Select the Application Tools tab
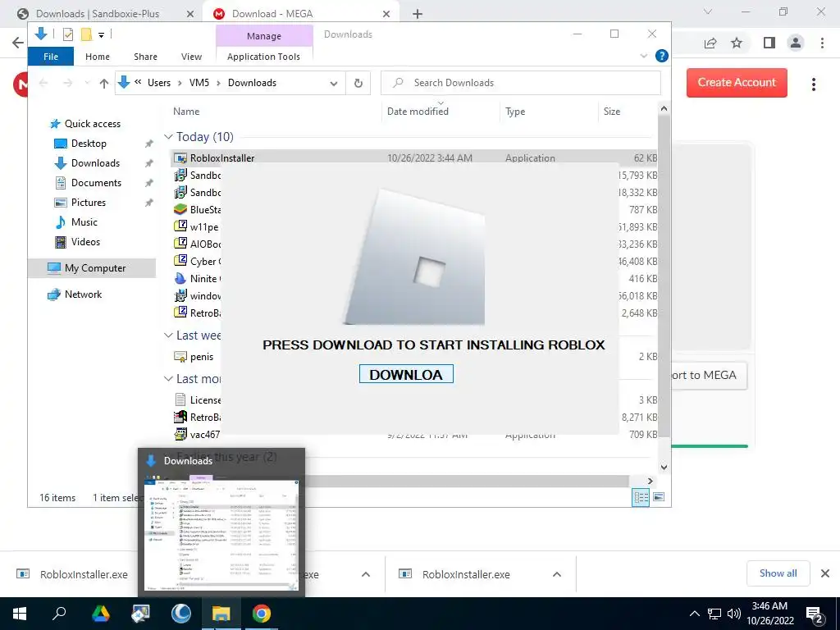The width and height of the screenshot is (840, 630). click(263, 57)
